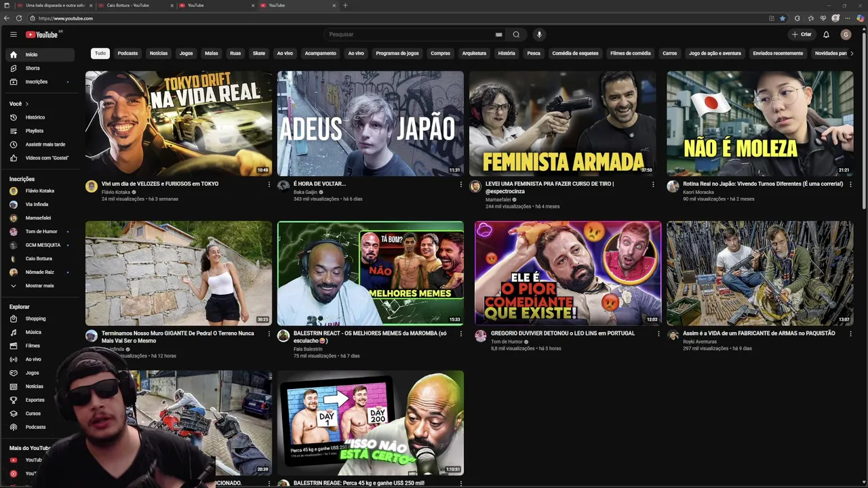Open the hamburger guide menu
The image size is (868, 488).
tap(13, 35)
